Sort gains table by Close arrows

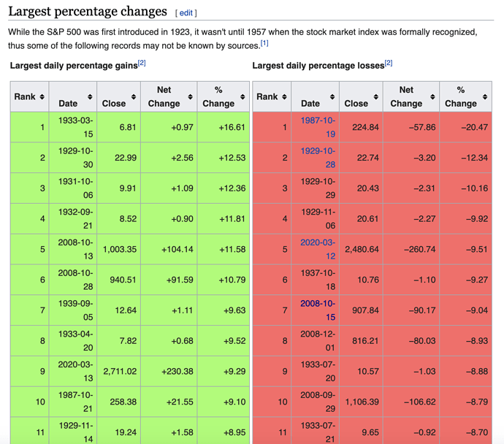coord(134,96)
